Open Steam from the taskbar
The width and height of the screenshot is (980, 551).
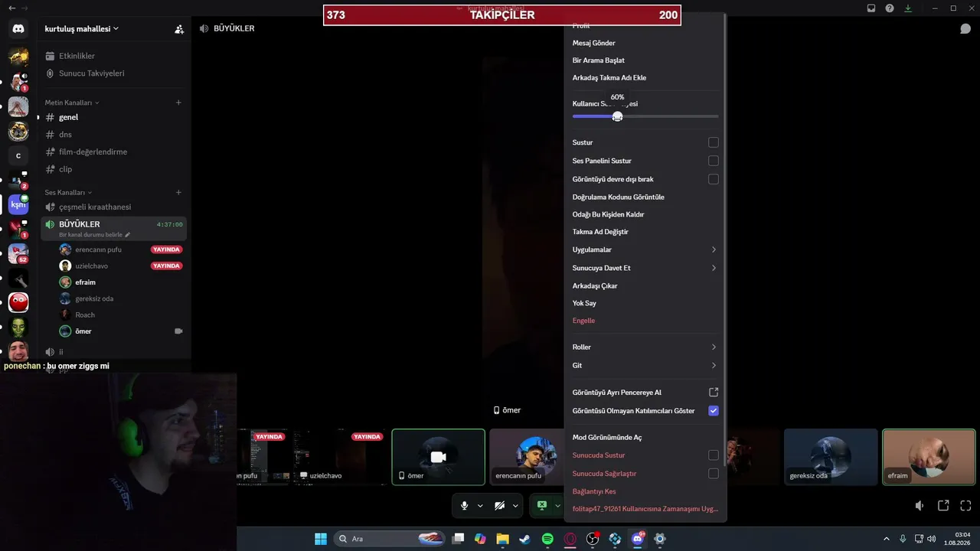524,539
